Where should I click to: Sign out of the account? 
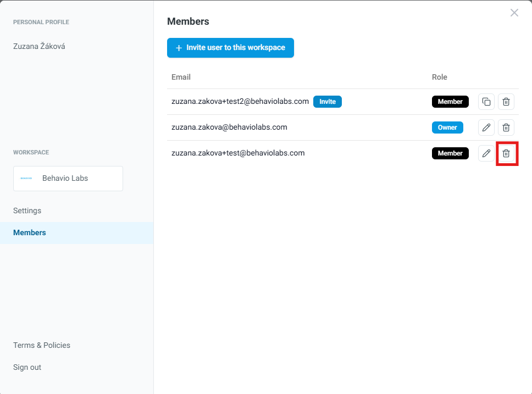[27, 367]
